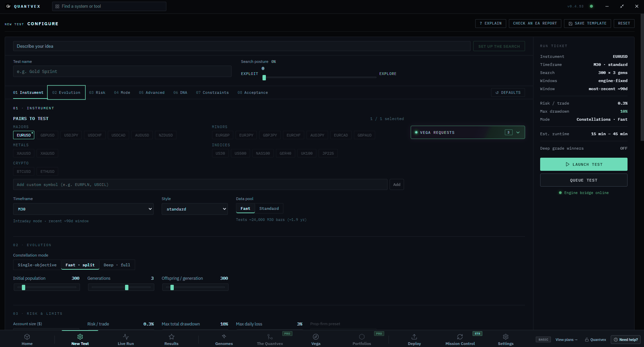
Task: Click the Add custom symbol field
Action: (200, 185)
